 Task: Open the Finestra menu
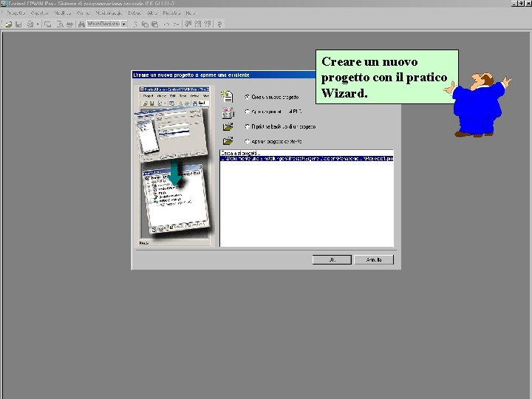(x=171, y=13)
